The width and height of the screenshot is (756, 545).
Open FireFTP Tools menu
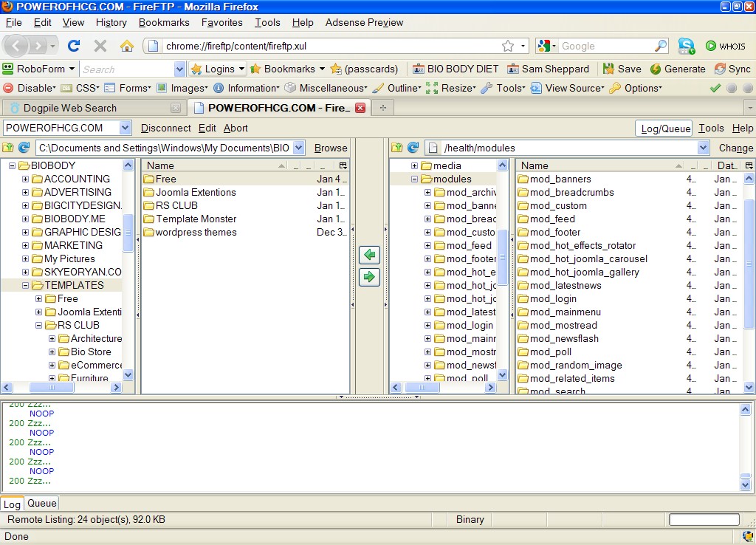pyautogui.click(x=711, y=128)
